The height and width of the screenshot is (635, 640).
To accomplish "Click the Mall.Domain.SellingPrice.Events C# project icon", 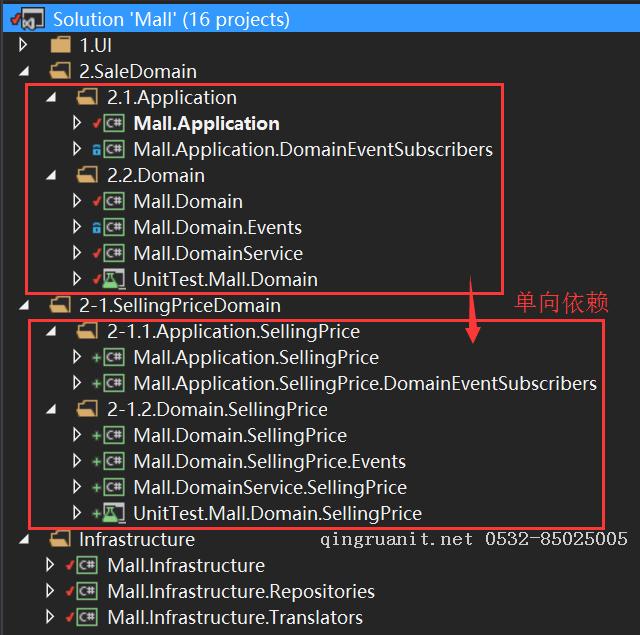I will tap(114, 462).
